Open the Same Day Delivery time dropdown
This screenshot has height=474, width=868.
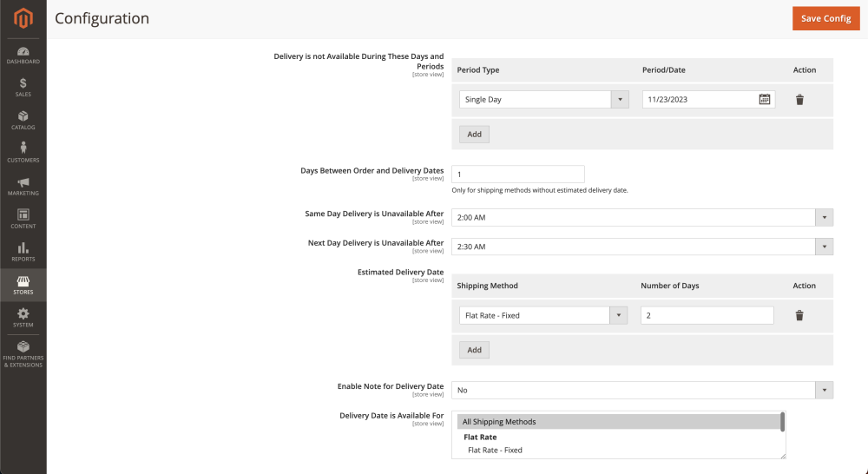coord(642,218)
